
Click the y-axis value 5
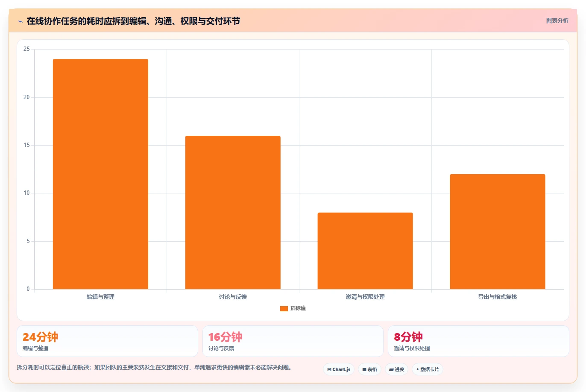tap(28, 241)
